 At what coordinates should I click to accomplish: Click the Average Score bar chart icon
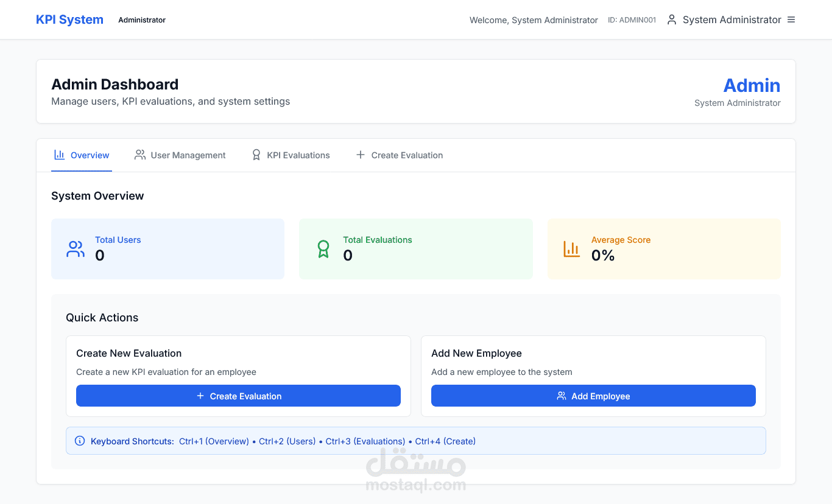coord(571,249)
